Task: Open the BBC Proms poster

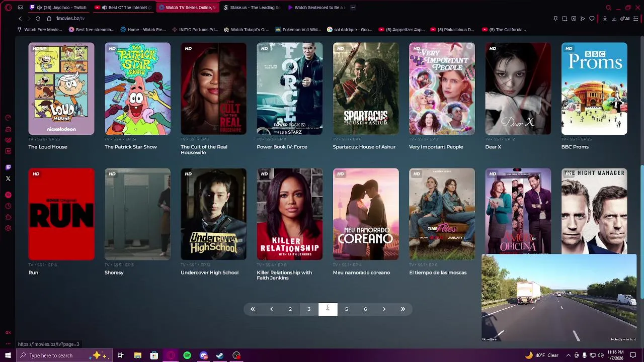Action: pos(594,88)
